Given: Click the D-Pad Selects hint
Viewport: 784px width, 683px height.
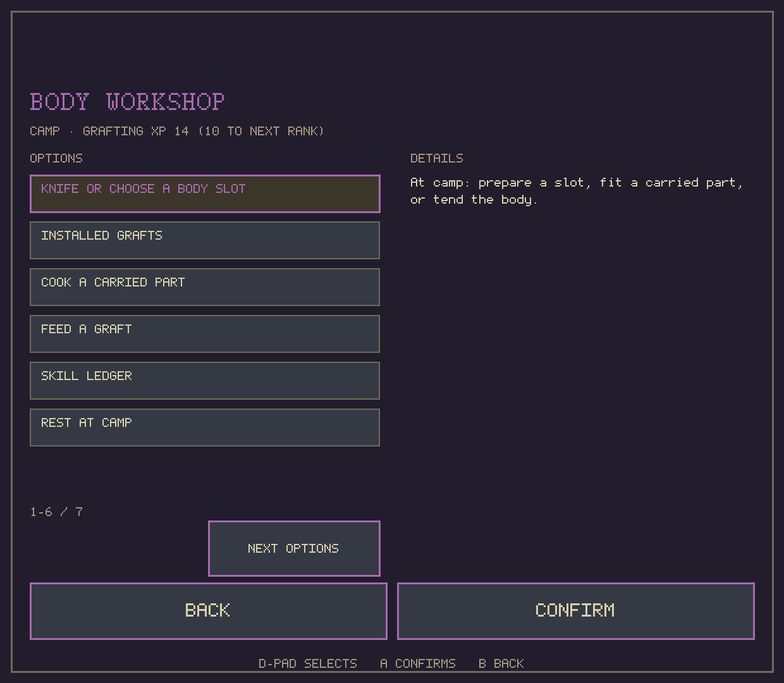Looking at the screenshot, I should pos(308,663).
